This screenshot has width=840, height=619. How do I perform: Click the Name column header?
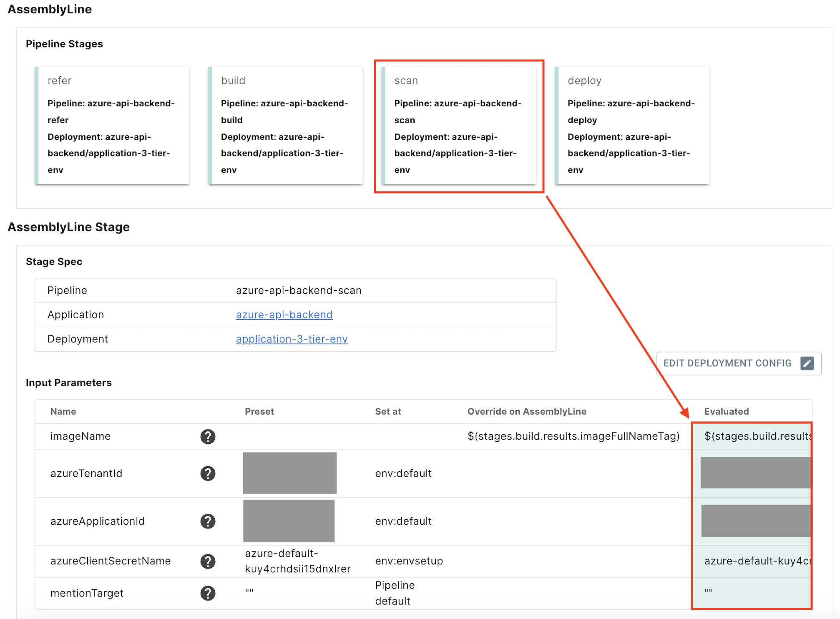click(x=63, y=412)
